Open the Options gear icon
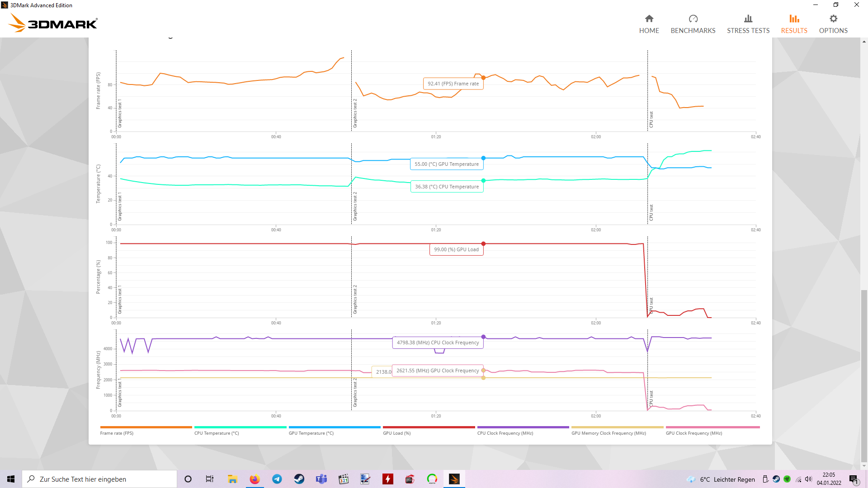This screenshot has height=488, width=868. click(x=833, y=19)
